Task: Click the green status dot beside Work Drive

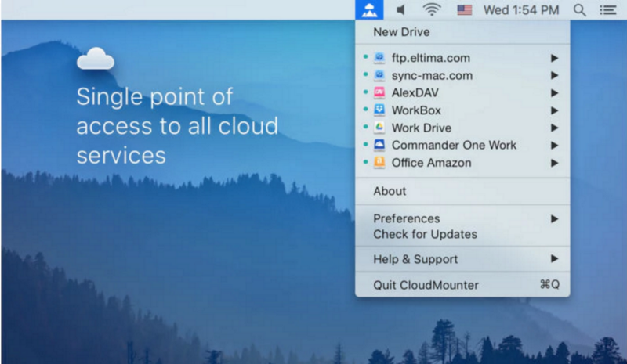Action: pyautogui.click(x=365, y=127)
